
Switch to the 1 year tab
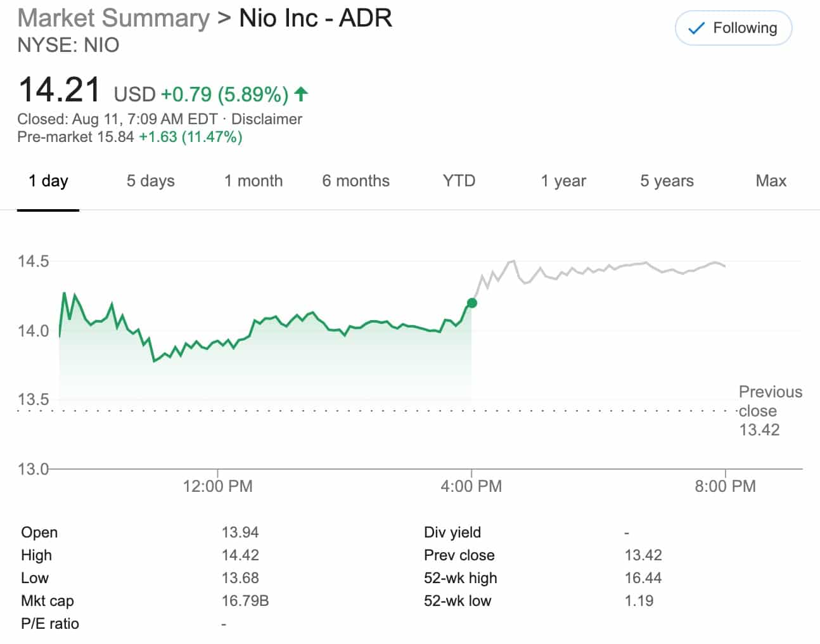(x=563, y=181)
